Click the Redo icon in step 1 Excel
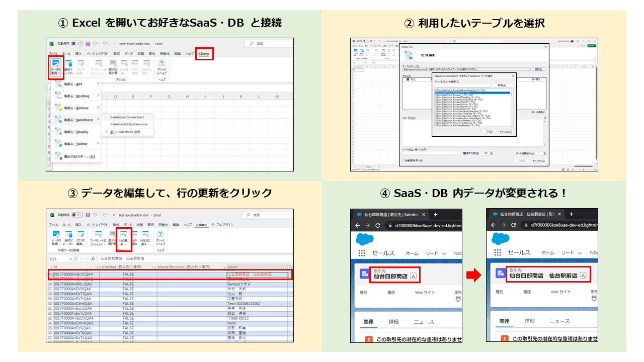 click(x=104, y=44)
